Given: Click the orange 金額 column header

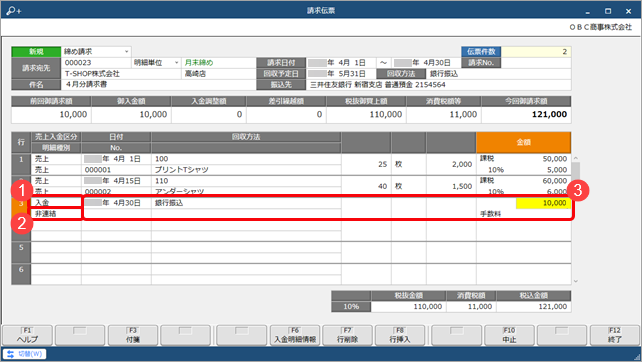Looking at the screenshot, I should (523, 143).
